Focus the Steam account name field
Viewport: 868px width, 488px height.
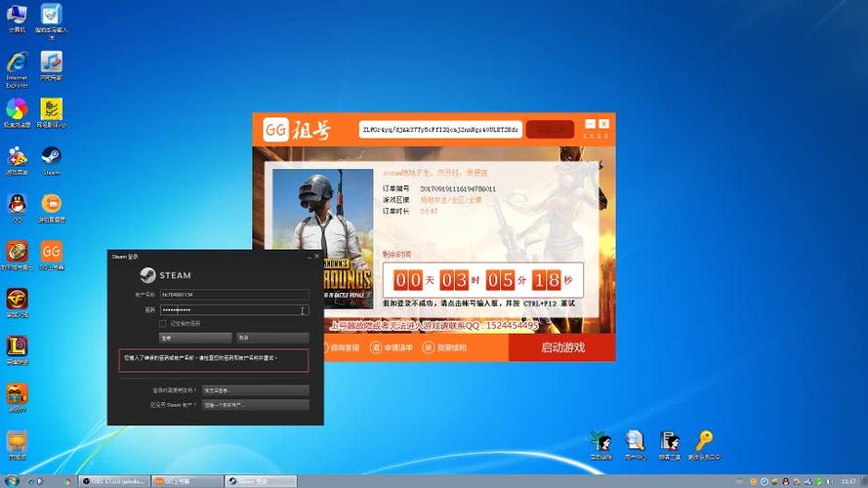click(234, 295)
